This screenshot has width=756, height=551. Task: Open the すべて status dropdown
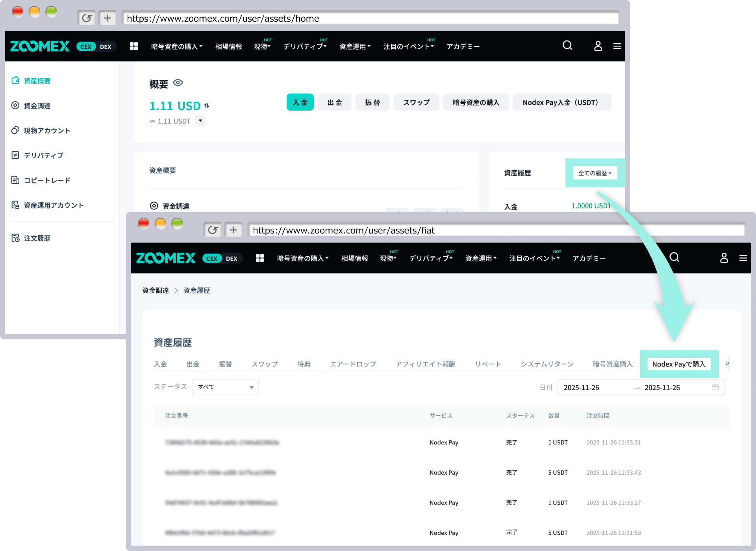225,386
